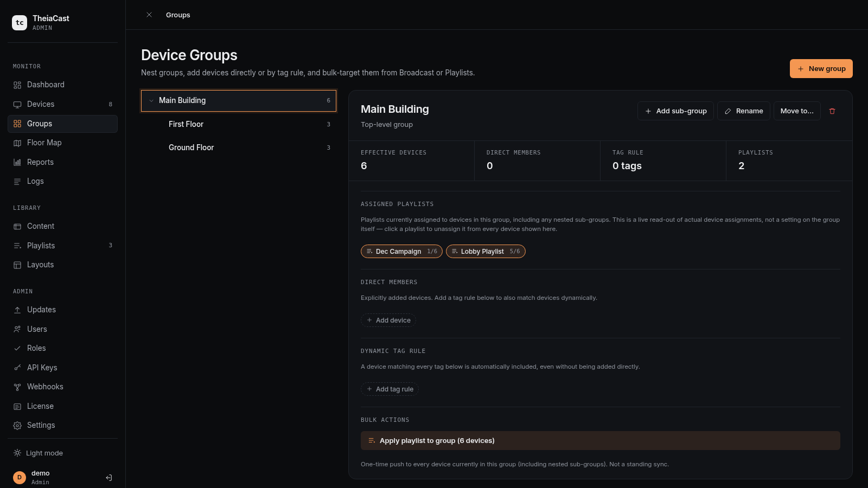Open the Roles page
Viewport: 868px width, 488px height.
(62, 348)
